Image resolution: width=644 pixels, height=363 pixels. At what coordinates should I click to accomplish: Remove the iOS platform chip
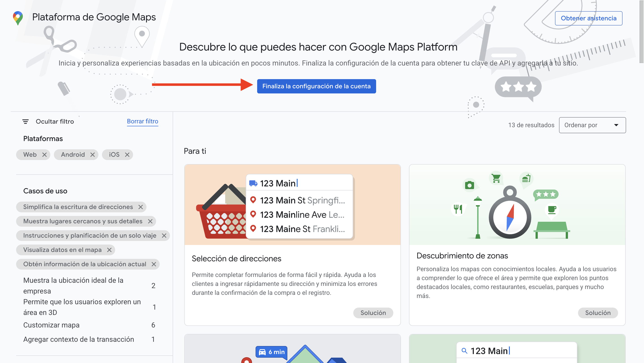(x=127, y=155)
